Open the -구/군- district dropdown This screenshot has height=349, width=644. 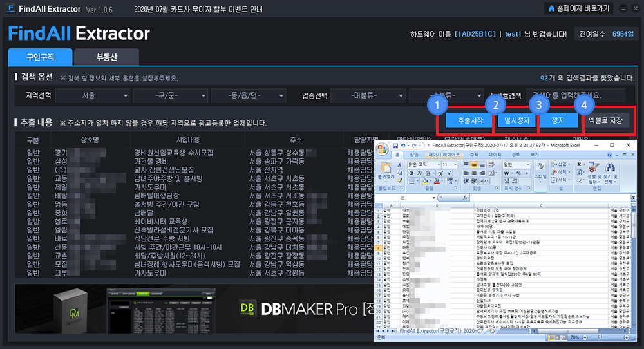click(171, 95)
